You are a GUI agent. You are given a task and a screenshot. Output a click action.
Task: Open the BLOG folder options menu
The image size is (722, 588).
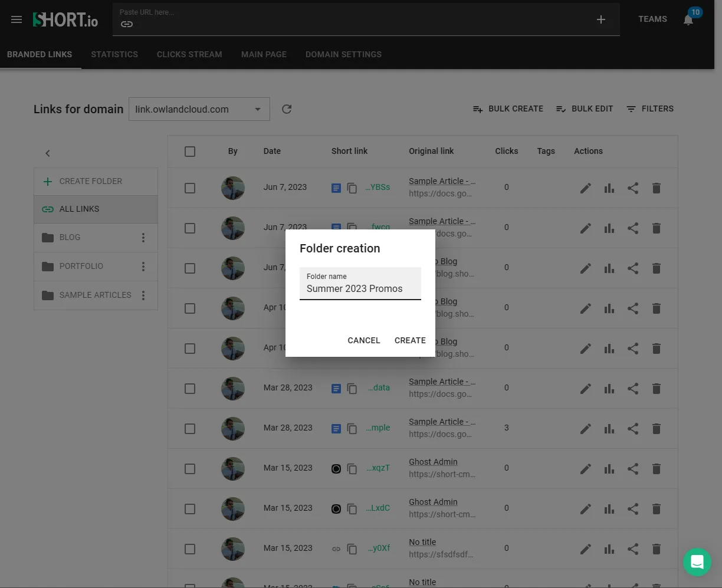click(x=143, y=238)
